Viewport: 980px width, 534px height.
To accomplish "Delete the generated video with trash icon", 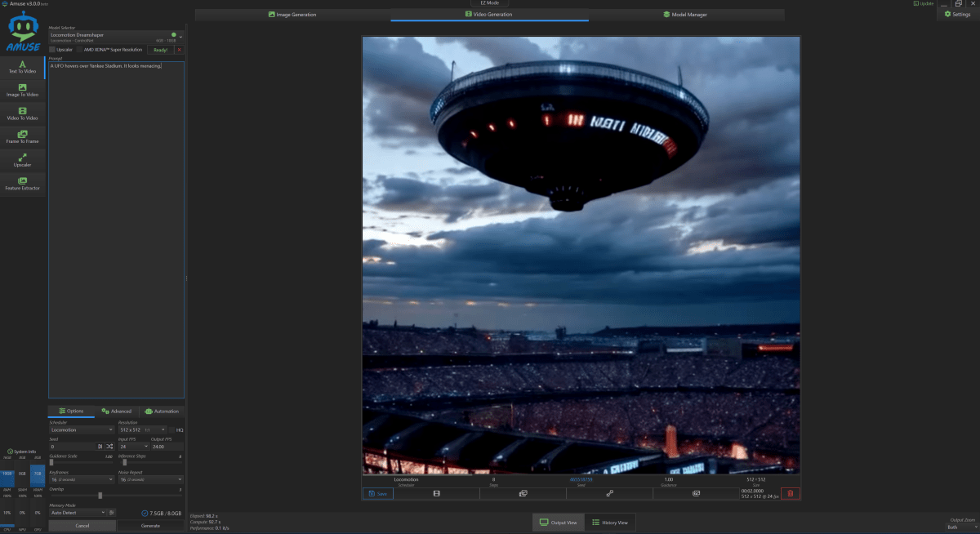I will click(x=790, y=493).
